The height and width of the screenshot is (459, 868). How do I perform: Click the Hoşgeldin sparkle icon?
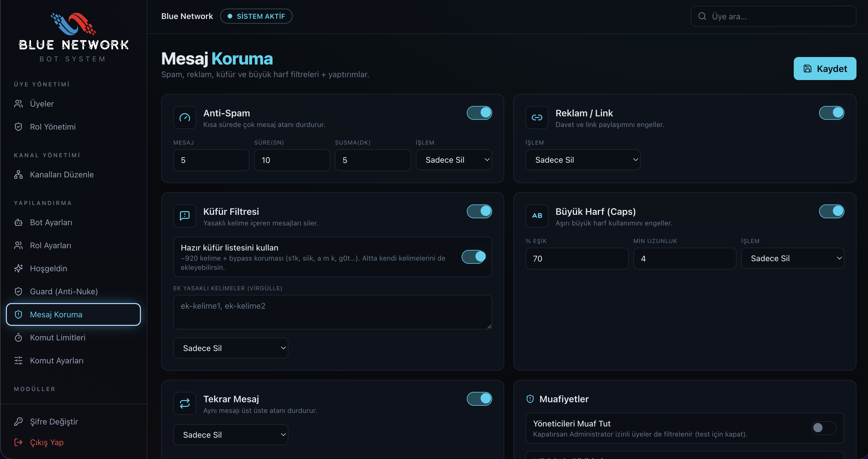18,268
